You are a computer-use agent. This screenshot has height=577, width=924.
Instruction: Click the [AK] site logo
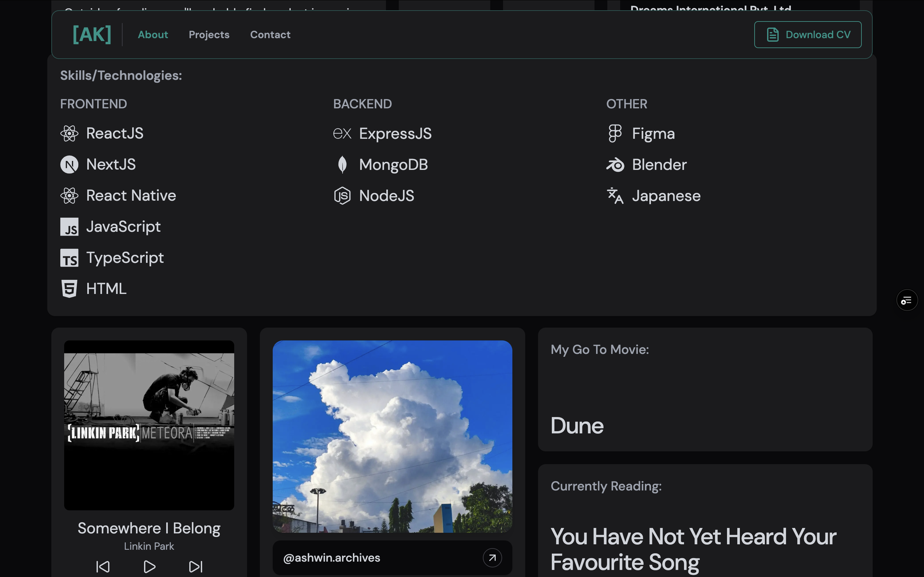pos(92,35)
